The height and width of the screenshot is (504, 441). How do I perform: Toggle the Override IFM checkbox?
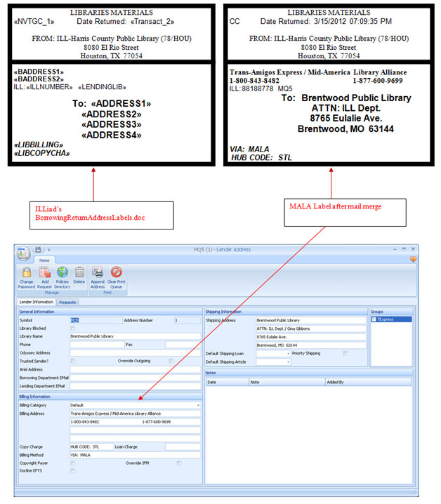point(179,463)
